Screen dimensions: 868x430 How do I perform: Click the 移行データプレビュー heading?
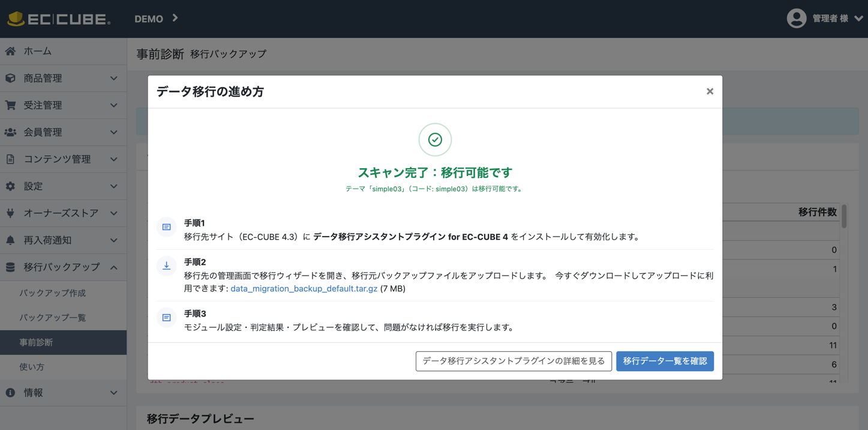tap(200, 419)
